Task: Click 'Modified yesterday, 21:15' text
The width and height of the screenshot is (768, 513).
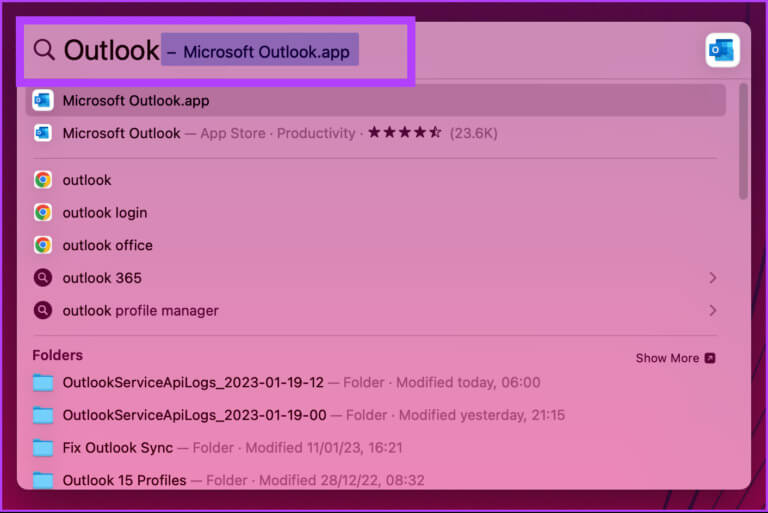Action: (x=481, y=415)
